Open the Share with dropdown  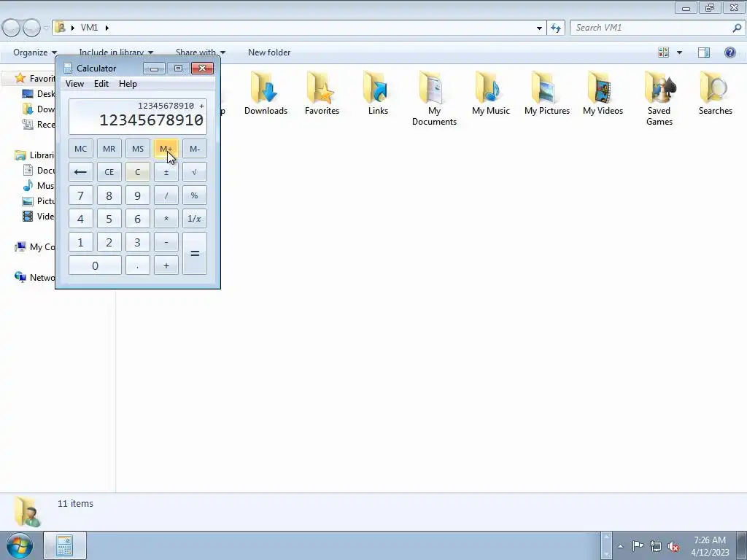click(200, 52)
